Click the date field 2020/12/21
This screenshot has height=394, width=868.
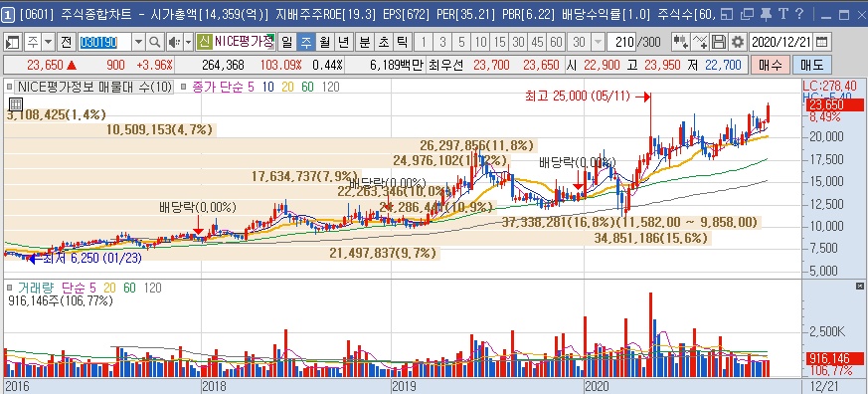(782, 42)
